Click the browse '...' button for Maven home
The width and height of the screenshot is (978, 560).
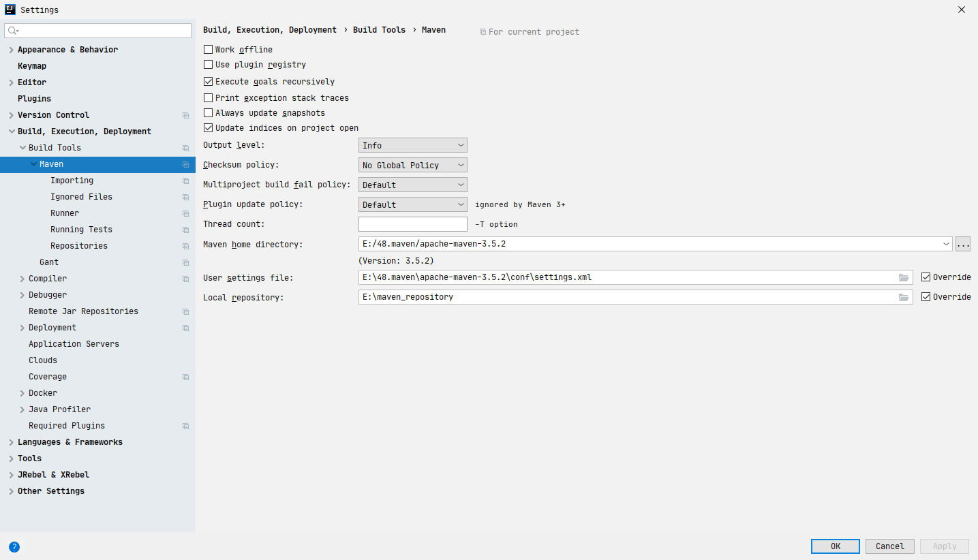pyautogui.click(x=963, y=244)
